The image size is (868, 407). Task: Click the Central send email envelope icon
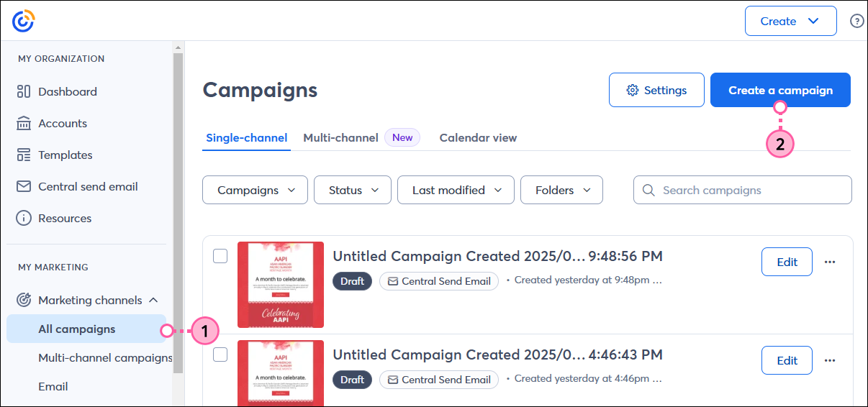click(24, 186)
